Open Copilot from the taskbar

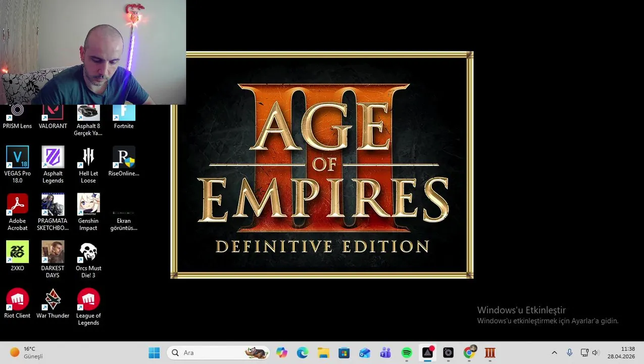(x=282, y=353)
